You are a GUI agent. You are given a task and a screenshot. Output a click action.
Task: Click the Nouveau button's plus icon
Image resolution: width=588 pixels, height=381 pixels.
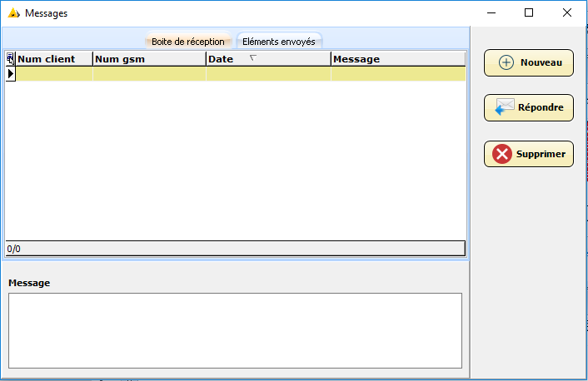[x=506, y=63]
